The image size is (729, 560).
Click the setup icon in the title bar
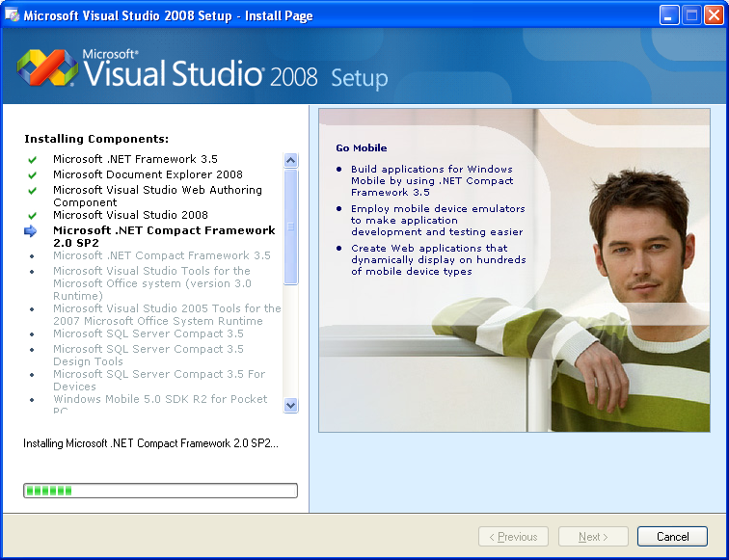pyautogui.click(x=13, y=14)
